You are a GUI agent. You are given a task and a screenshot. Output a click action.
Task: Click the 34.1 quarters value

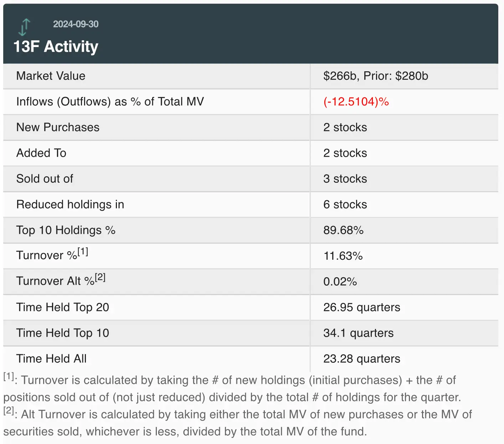click(358, 333)
